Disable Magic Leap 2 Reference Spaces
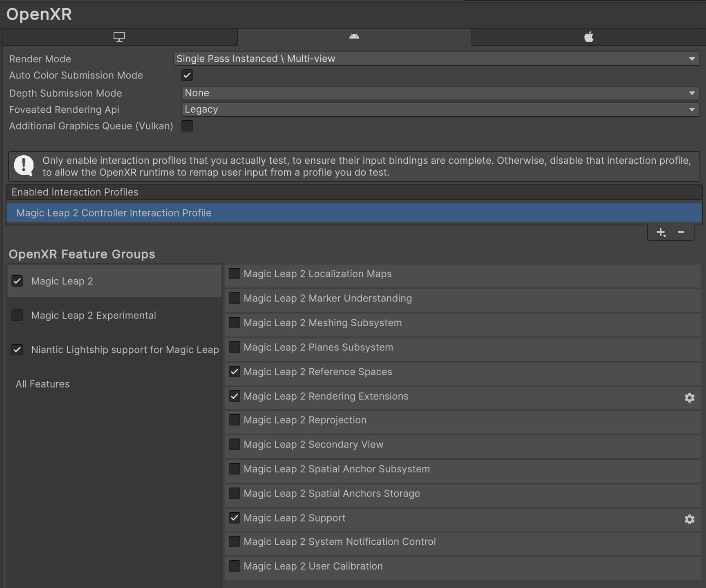The height and width of the screenshot is (588, 706). pos(235,372)
